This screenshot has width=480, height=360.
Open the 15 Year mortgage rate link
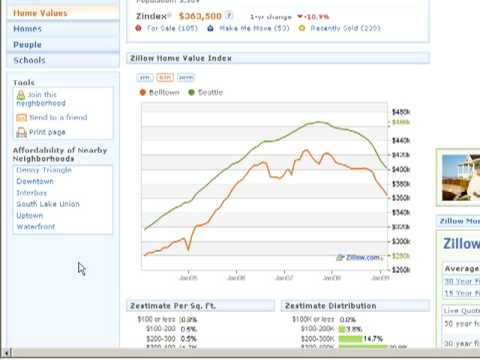coord(462,293)
